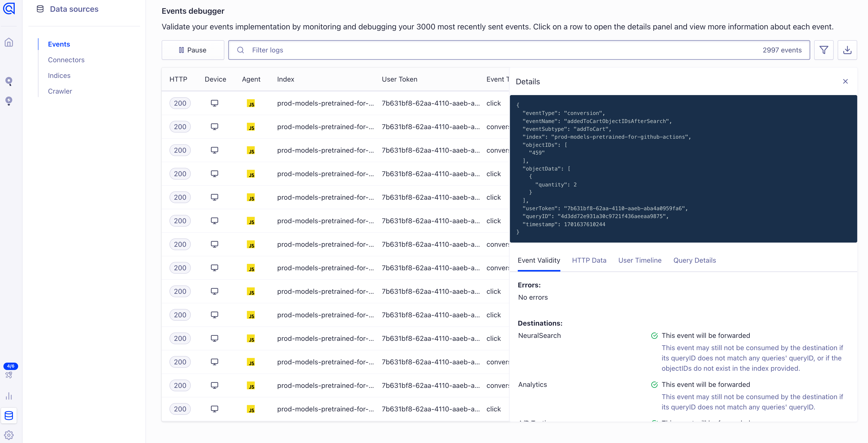This screenshot has width=868, height=443.
Task: Click the NeuralSearch destination label
Action: pos(539,335)
